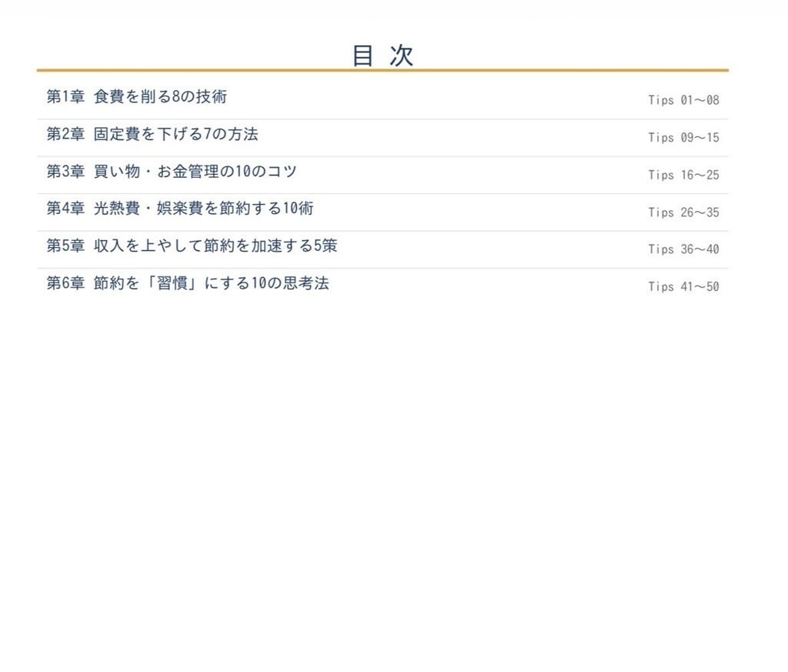The height and width of the screenshot is (672, 788).
Task: Select the Tips 41～50 label
Action: pos(683,286)
